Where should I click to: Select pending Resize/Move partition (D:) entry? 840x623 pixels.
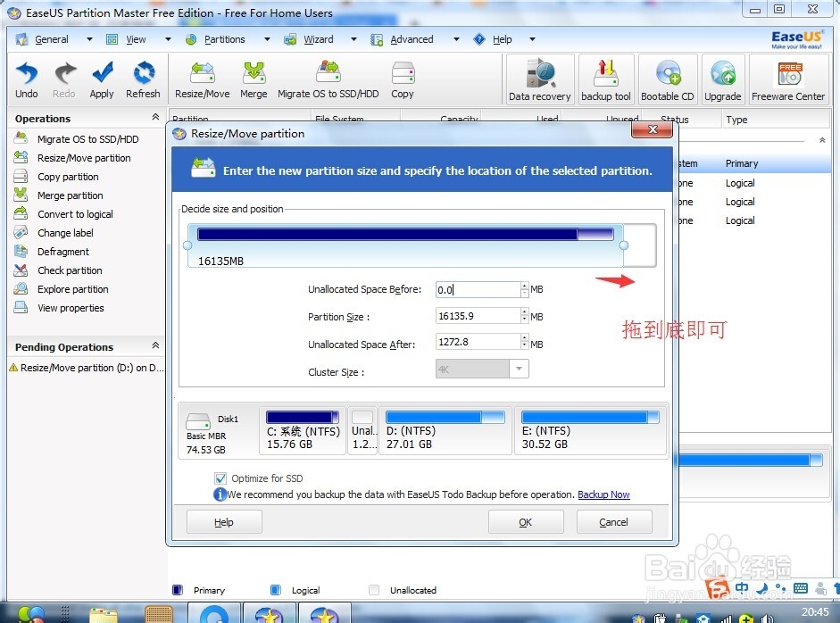[x=87, y=368]
